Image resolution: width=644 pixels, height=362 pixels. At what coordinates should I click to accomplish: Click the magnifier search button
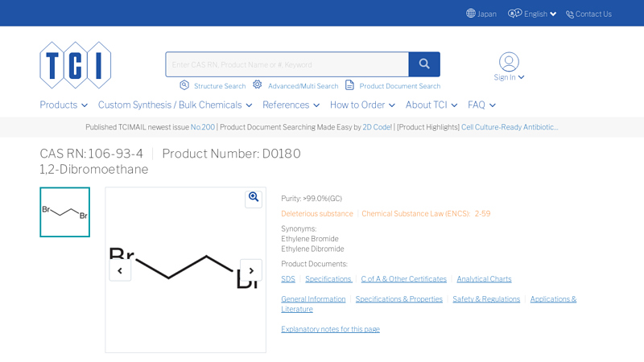[424, 64]
